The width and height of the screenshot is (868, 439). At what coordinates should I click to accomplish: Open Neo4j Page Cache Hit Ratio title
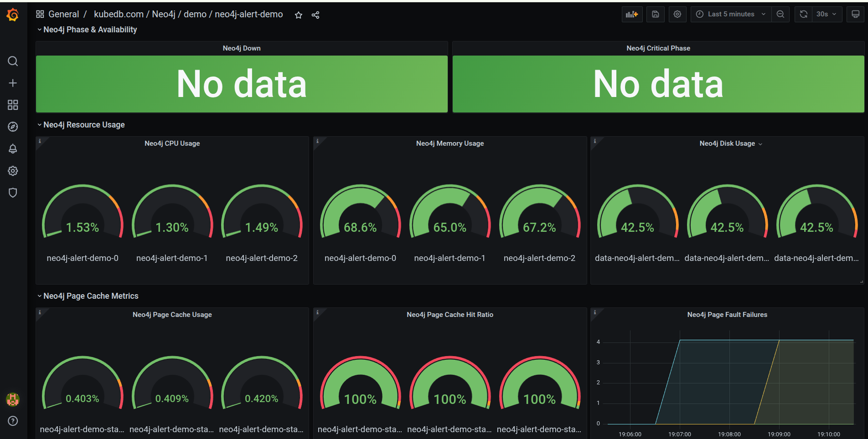[450, 315]
